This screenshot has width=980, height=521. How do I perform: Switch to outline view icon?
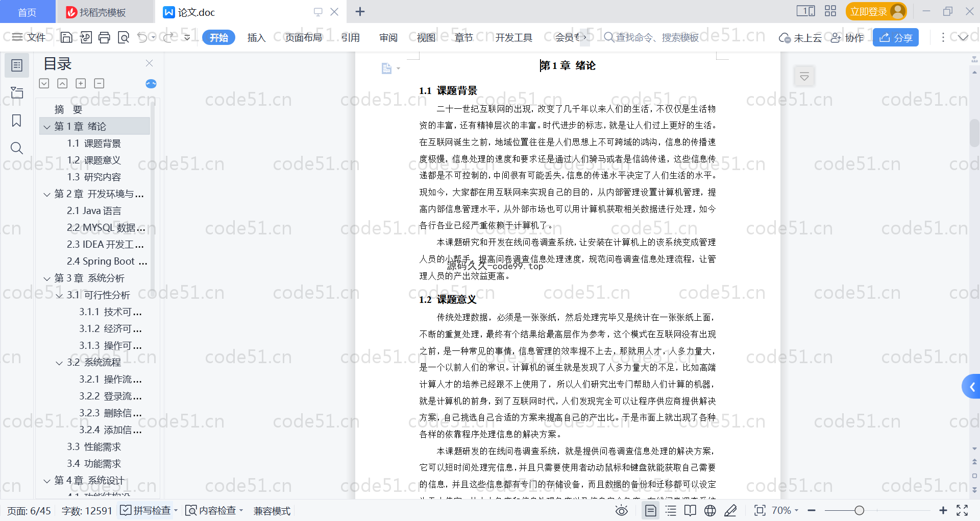(671, 510)
